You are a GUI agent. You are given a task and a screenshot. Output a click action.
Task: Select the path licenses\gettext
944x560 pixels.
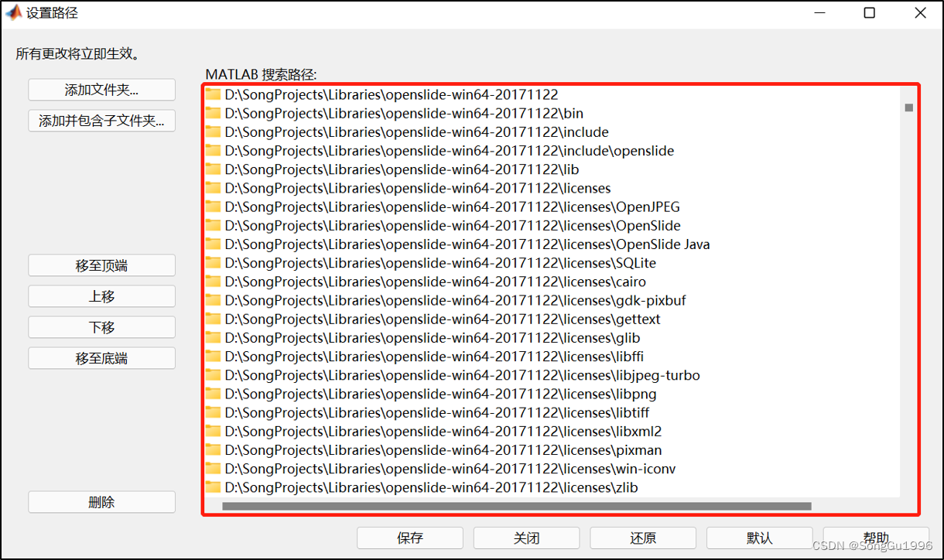click(443, 319)
